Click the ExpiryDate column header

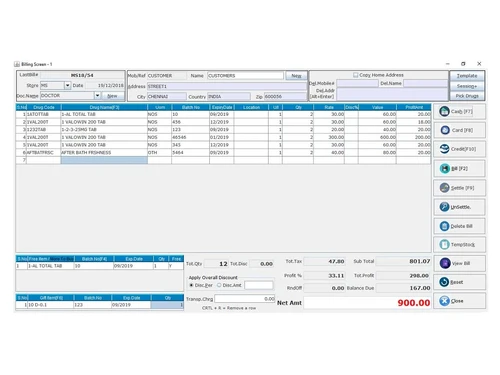tap(222, 107)
